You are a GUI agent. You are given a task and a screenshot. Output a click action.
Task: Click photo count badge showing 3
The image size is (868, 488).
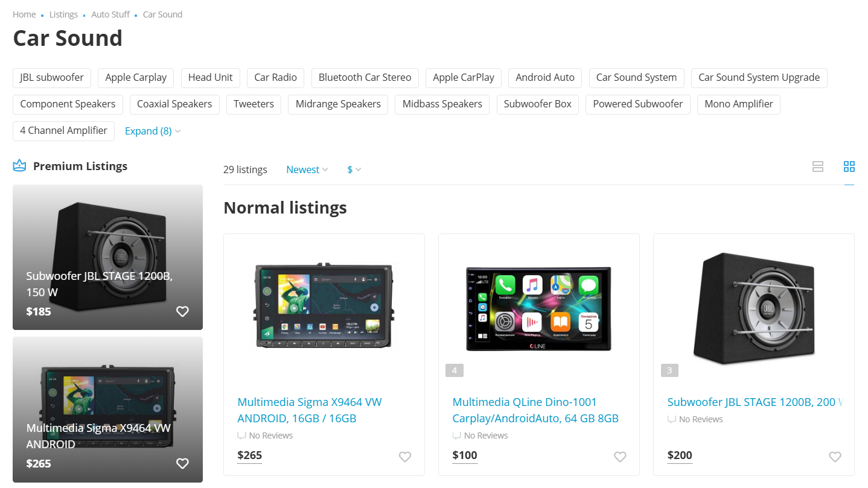coord(669,370)
